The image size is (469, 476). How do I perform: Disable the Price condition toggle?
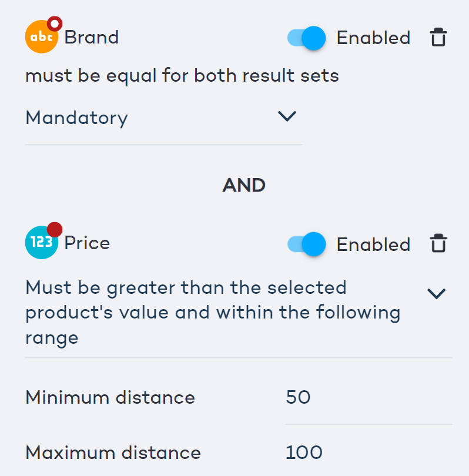tap(306, 244)
